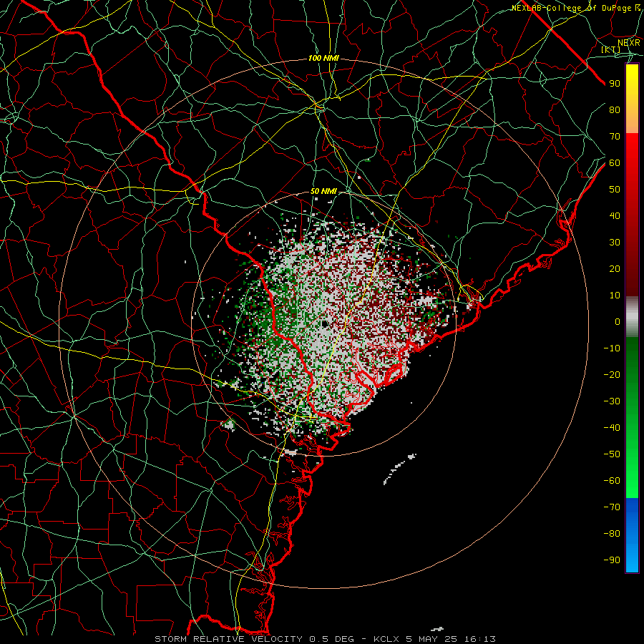
Task: Click the 50 NMI range ring label
Action: (x=323, y=191)
